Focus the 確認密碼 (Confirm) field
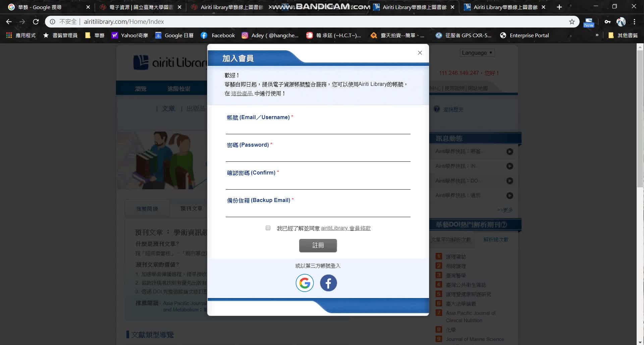 pos(318,184)
